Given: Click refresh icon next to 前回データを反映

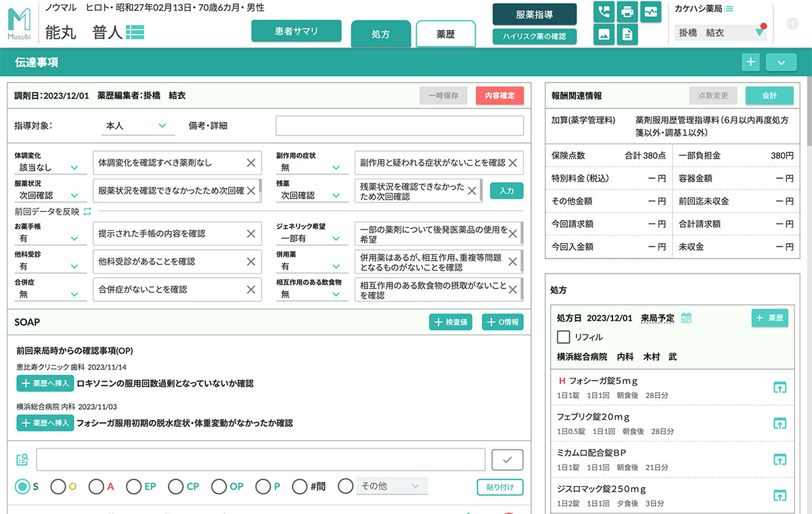Looking at the screenshot, I should 87,211.
